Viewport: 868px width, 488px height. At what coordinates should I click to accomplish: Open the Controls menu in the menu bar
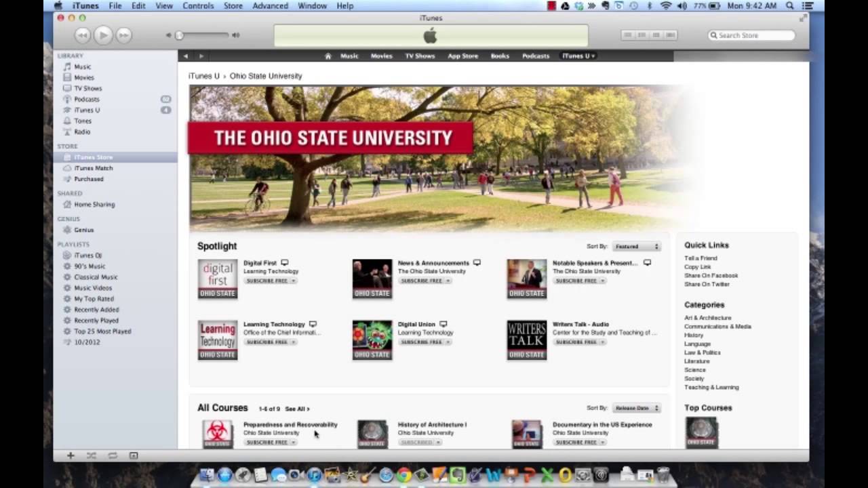[198, 5]
